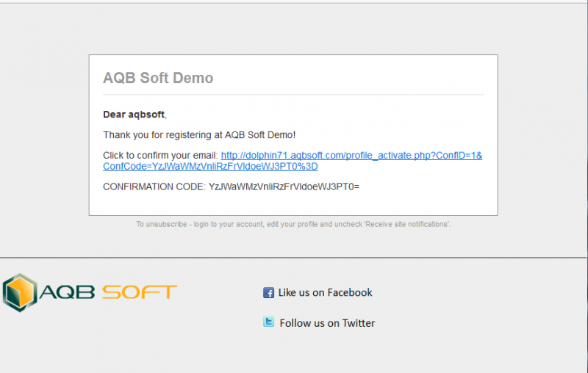
Task: Open the "Follow us on Twitter" link
Action: point(327,323)
